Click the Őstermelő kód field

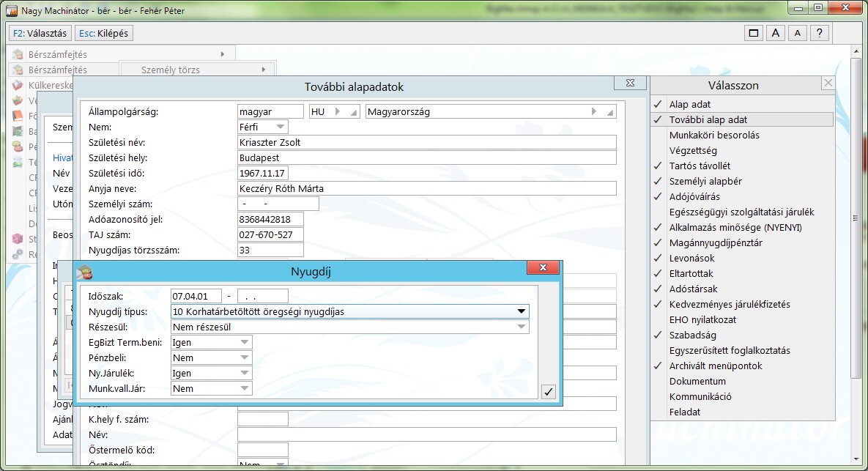click(x=262, y=450)
